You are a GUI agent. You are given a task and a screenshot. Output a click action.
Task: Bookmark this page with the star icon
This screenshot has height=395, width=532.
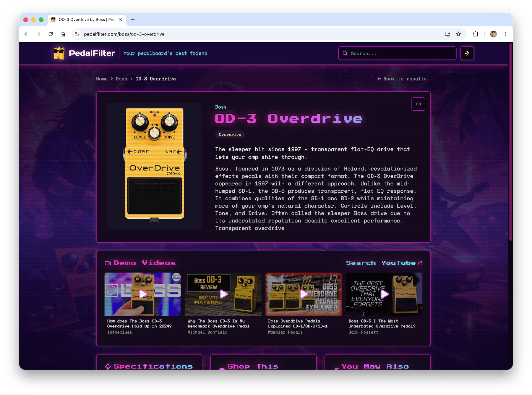[458, 34]
